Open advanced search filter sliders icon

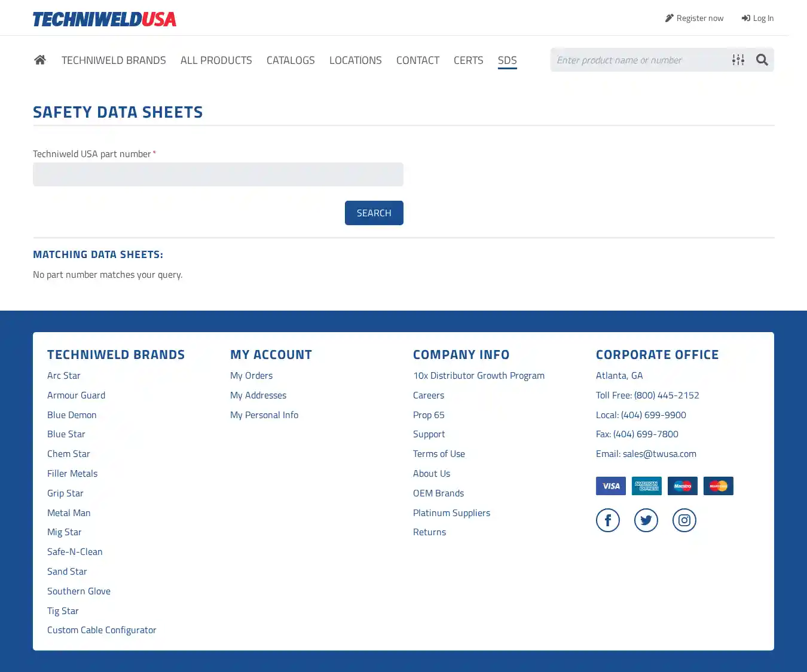738,60
